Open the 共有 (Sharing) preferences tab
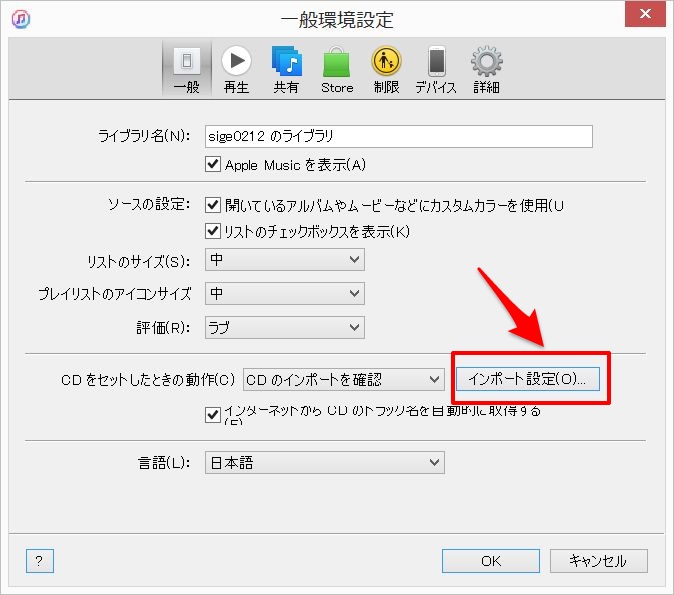 click(x=286, y=69)
